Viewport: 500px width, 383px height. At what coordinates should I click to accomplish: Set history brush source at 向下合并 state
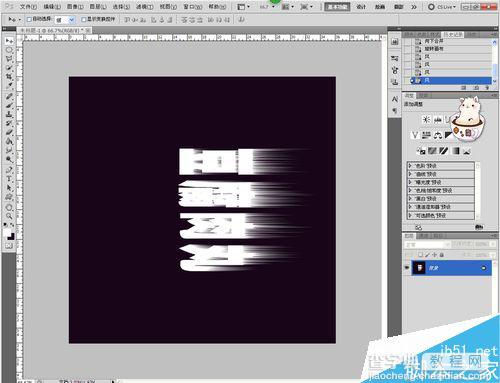(x=407, y=41)
